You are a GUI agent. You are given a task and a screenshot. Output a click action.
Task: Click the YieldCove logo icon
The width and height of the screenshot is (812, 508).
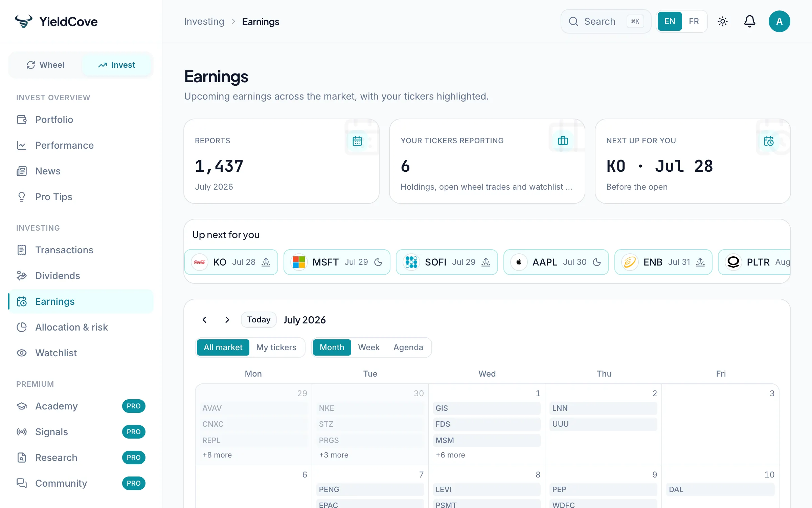(x=23, y=21)
